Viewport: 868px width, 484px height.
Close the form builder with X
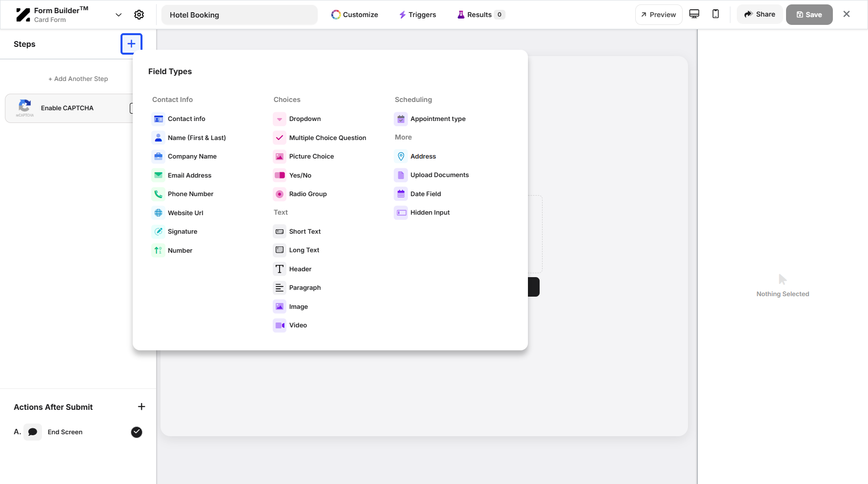[847, 14]
